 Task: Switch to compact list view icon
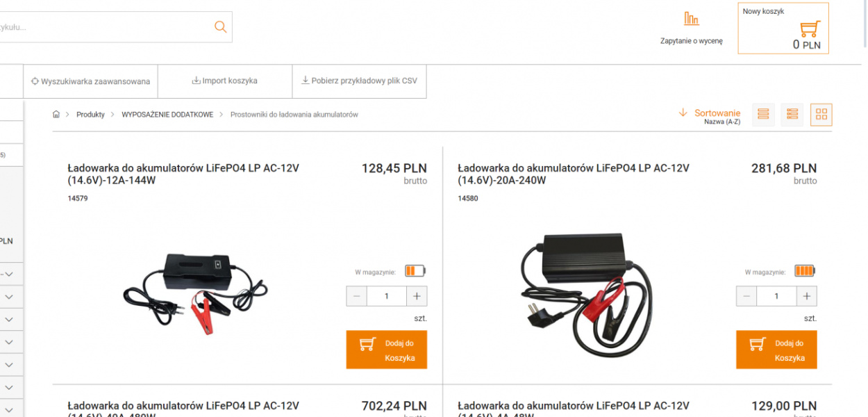point(763,114)
